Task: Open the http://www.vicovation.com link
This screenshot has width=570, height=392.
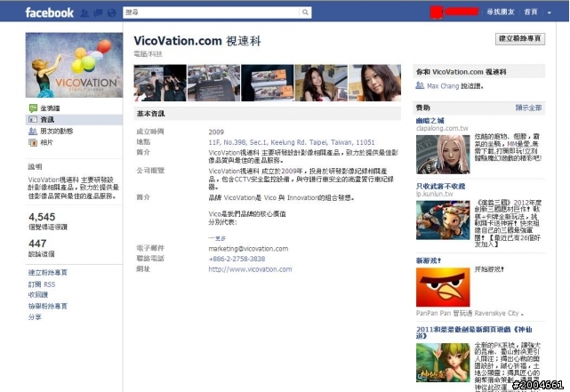Action: [x=250, y=269]
